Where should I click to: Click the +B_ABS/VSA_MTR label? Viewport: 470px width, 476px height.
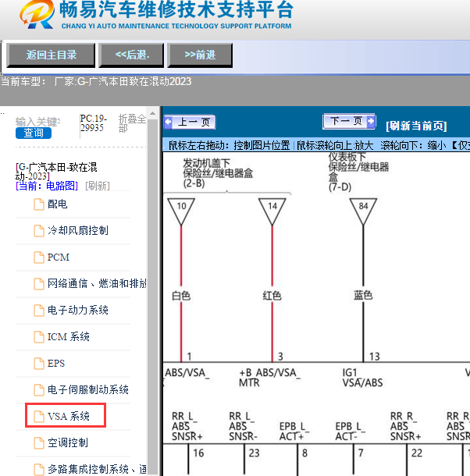pyautogui.click(x=269, y=378)
